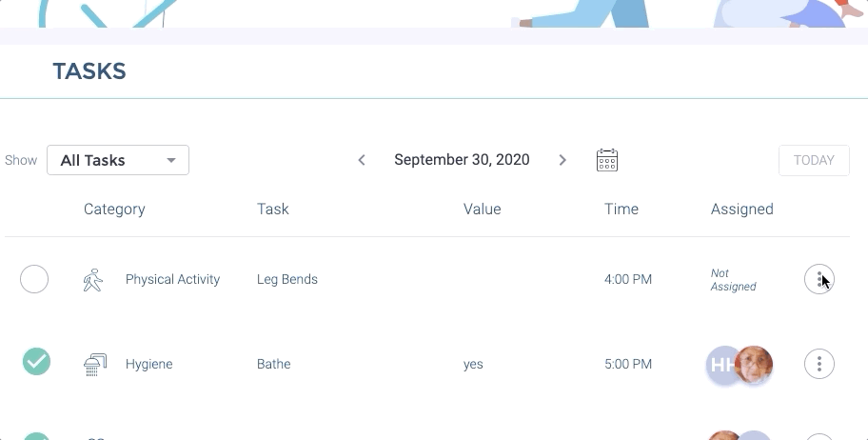Jump to today with the TODAY button
Image resolution: width=868 pixels, height=440 pixels.
click(814, 160)
